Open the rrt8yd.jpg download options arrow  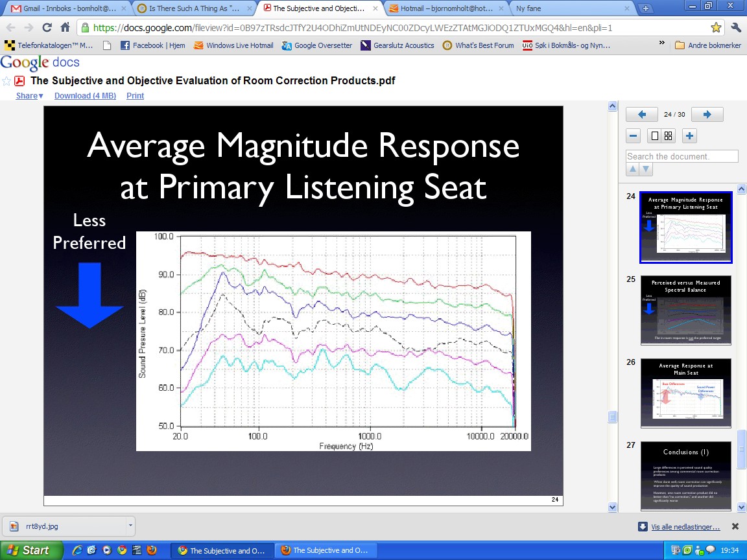pos(130,526)
